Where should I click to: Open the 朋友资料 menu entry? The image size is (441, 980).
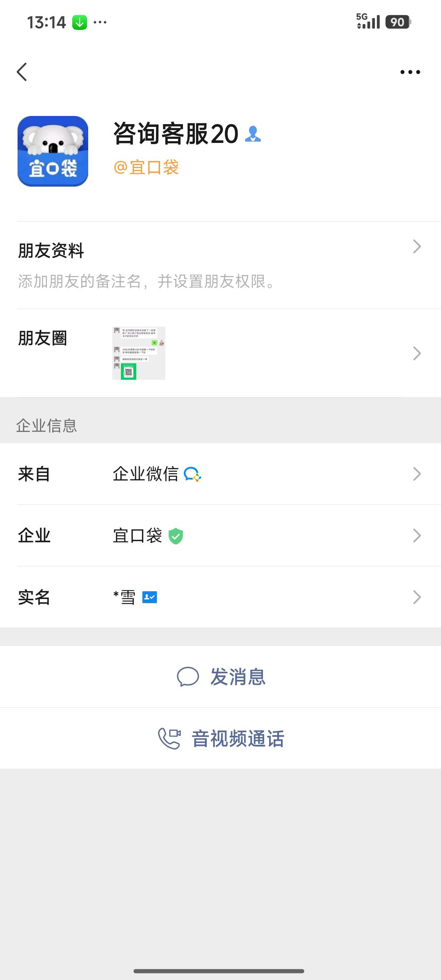click(220, 265)
